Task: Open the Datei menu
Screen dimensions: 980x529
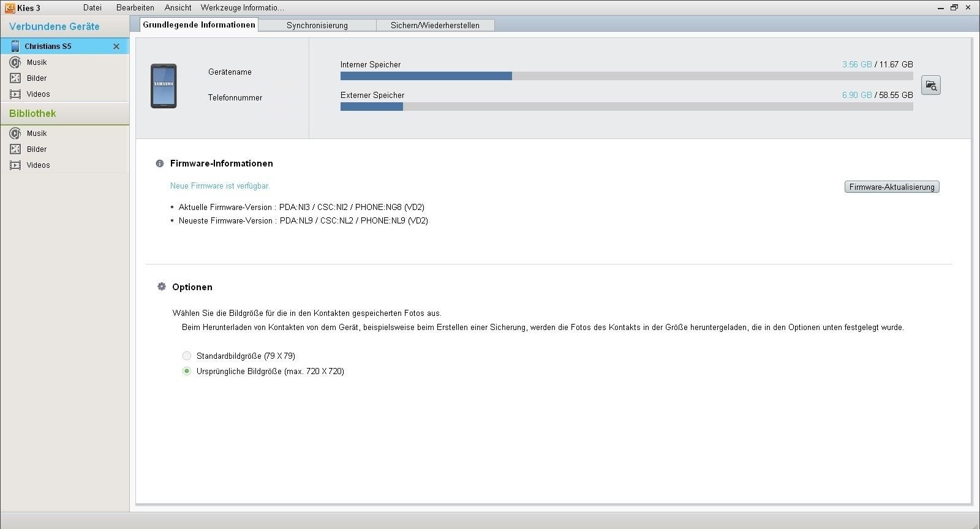Action: [x=92, y=8]
